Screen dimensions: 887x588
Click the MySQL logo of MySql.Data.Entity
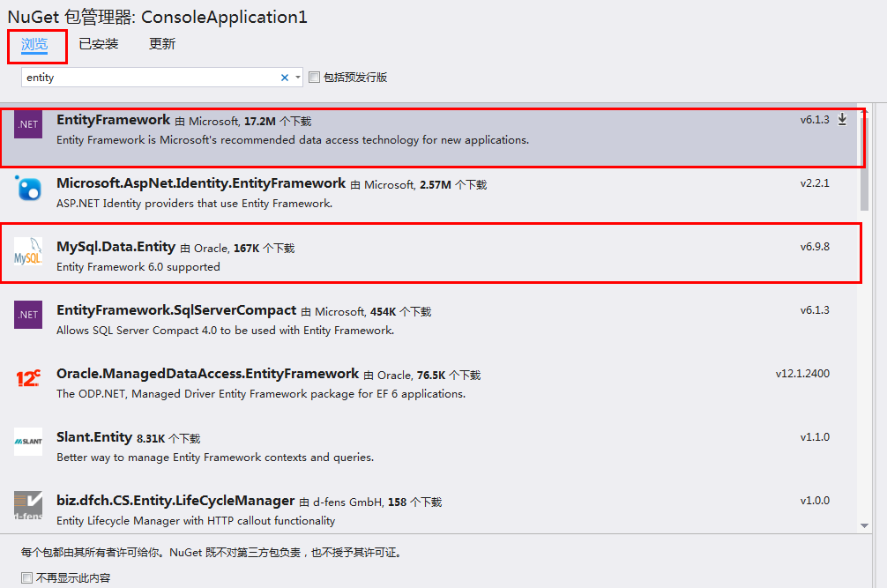click(x=28, y=251)
